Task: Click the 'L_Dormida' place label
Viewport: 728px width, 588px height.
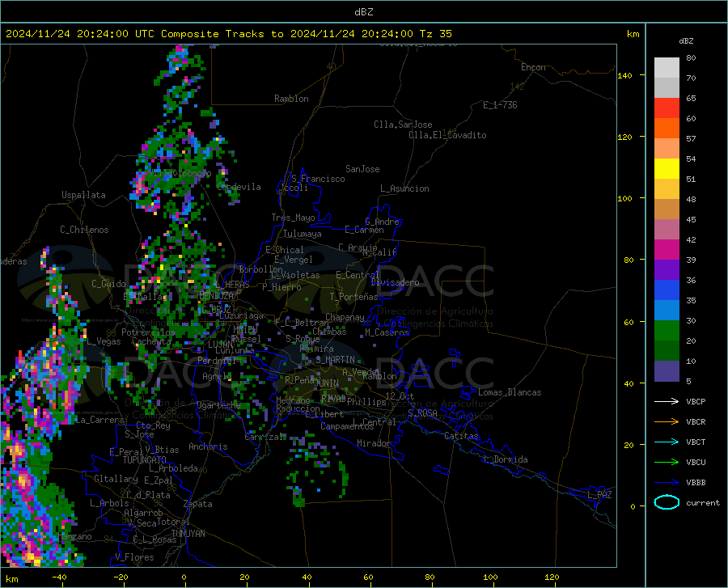Action: click(506, 459)
